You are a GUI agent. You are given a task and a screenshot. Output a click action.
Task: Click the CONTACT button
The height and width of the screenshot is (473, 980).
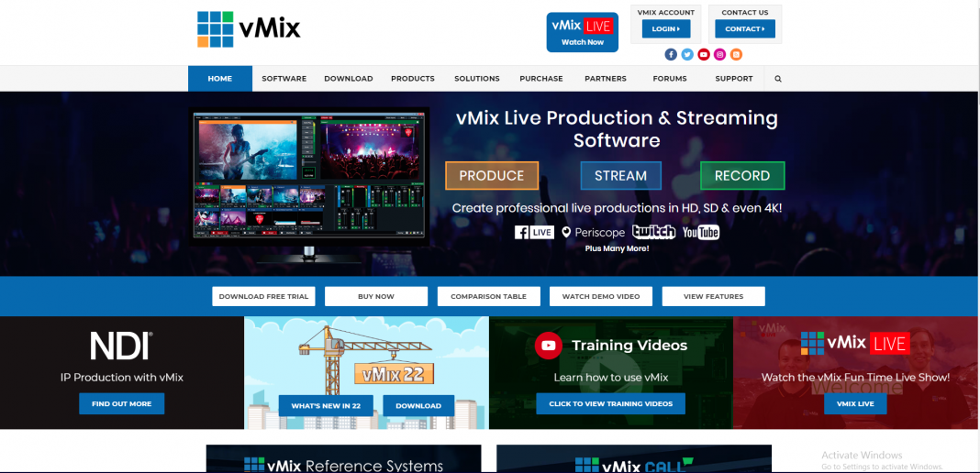(745, 28)
